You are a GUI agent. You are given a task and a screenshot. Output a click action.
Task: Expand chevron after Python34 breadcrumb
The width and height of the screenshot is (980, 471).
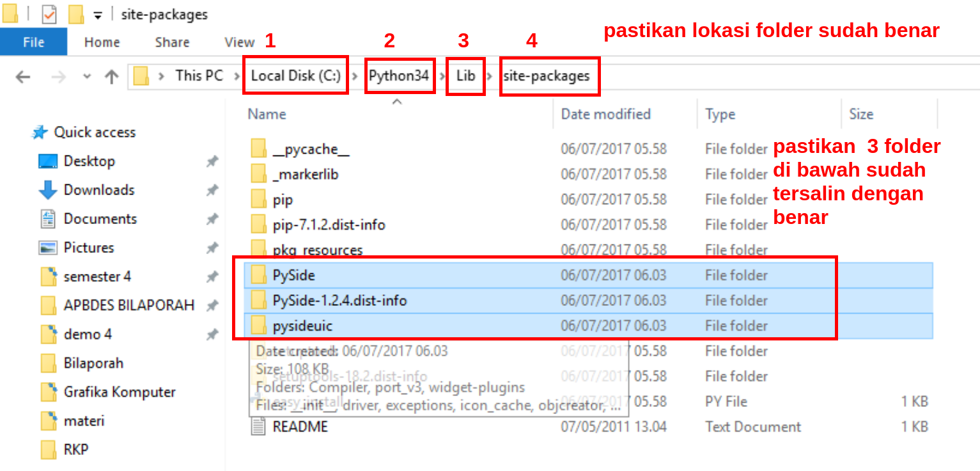442,76
